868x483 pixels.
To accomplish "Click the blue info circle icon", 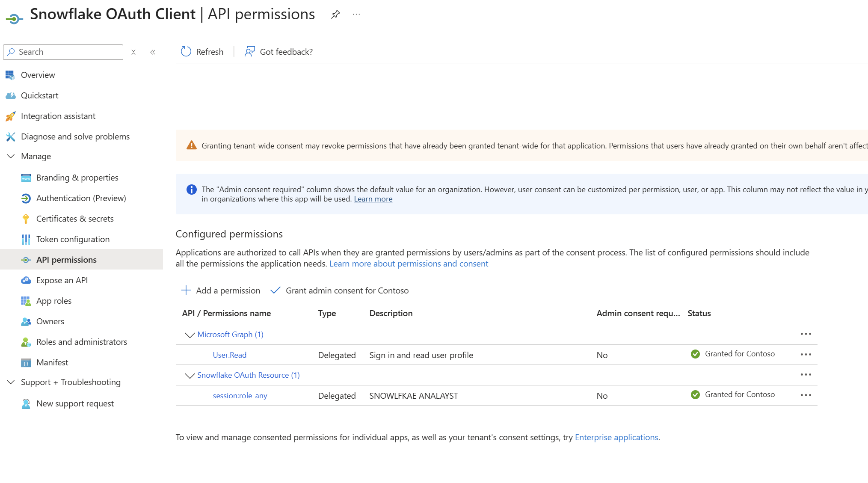I will point(192,190).
